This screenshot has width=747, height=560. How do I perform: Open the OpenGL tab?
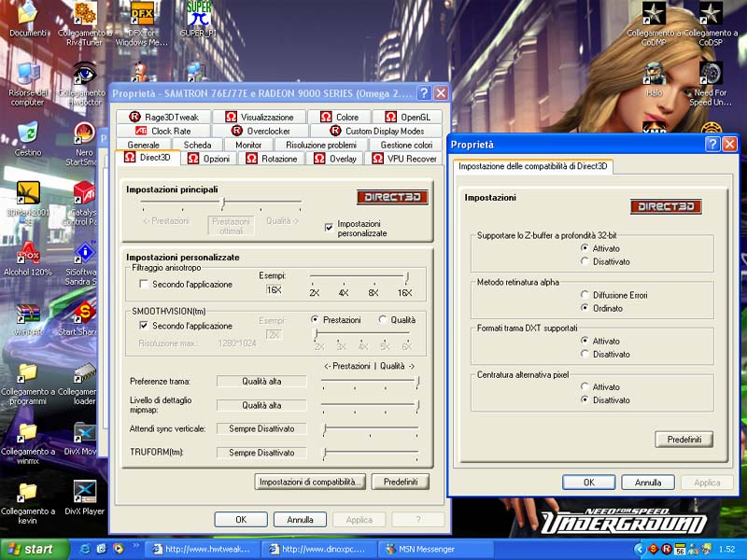[x=407, y=118]
